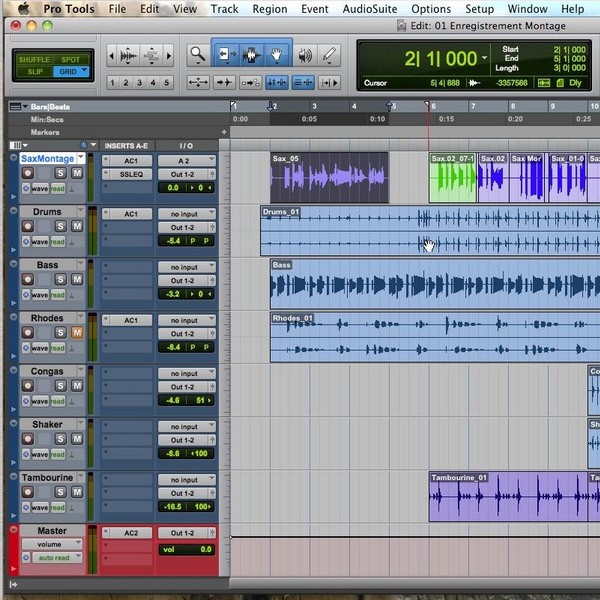Select the Scrubber speaker tool
Screen dimensions: 600x600
click(x=303, y=54)
